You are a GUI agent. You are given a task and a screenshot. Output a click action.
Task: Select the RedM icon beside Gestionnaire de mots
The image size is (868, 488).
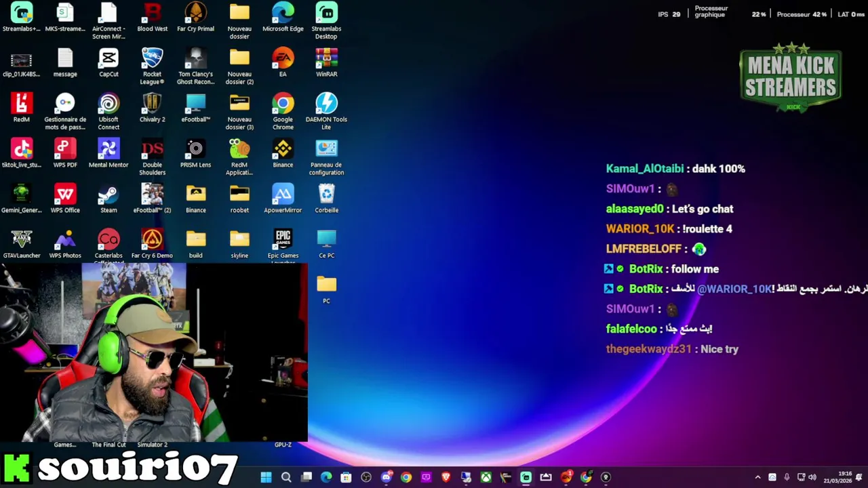22,108
